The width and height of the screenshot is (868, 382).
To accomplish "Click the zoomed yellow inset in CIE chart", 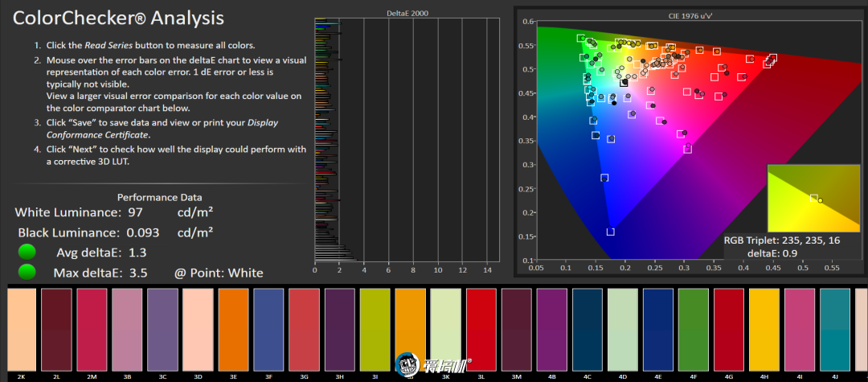I will pyautogui.click(x=813, y=198).
